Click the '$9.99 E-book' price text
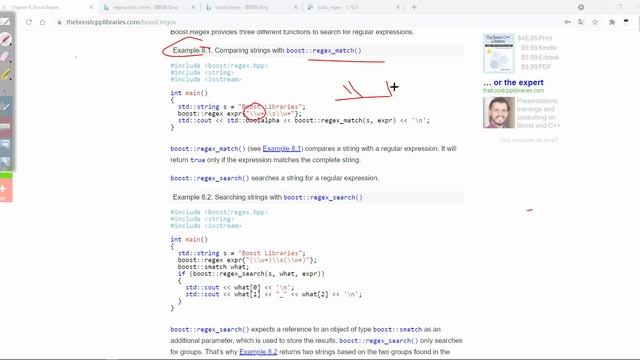The width and height of the screenshot is (640, 360). pos(540,57)
